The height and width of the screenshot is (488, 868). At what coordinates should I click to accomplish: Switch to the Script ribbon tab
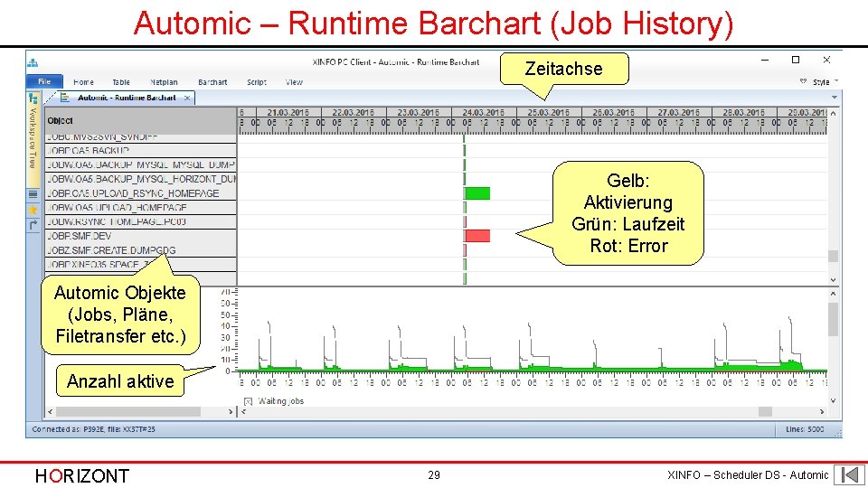tap(256, 82)
